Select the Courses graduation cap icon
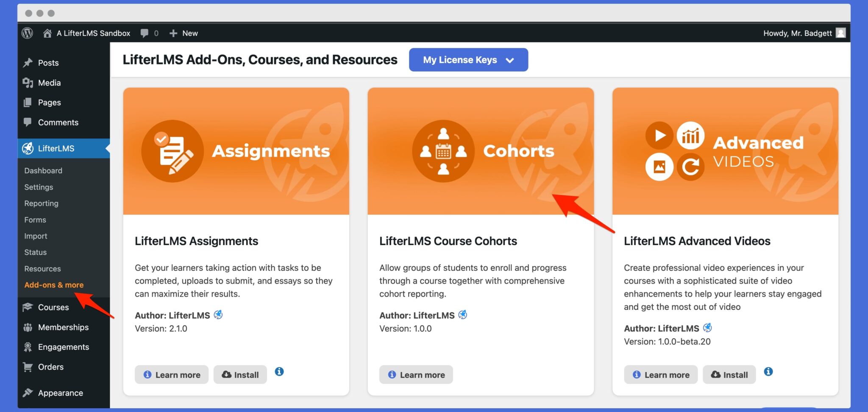Viewport: 868px width, 412px height. 28,307
